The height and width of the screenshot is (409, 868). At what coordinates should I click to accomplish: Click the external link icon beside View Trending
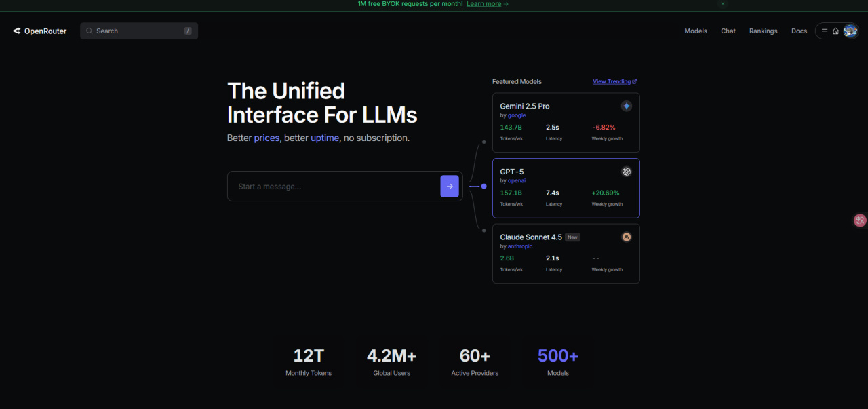[x=635, y=81]
